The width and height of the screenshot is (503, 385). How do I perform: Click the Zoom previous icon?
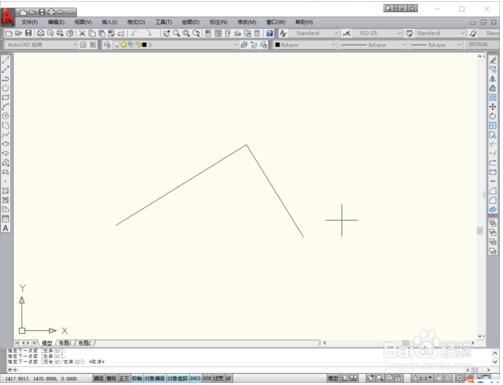[x=197, y=33]
